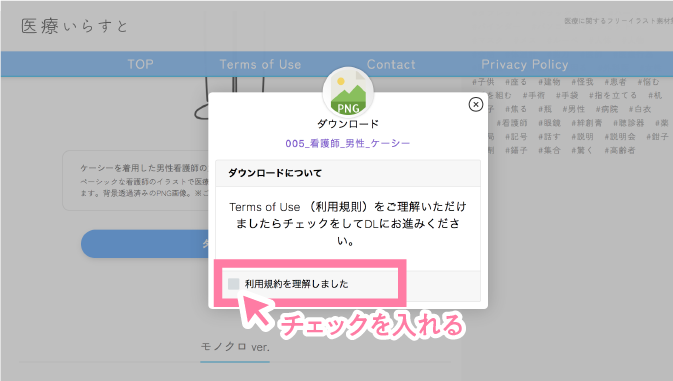Viewport: 673px width, 381px height.
Task: Open the #説明会 tag
Action: (620, 136)
